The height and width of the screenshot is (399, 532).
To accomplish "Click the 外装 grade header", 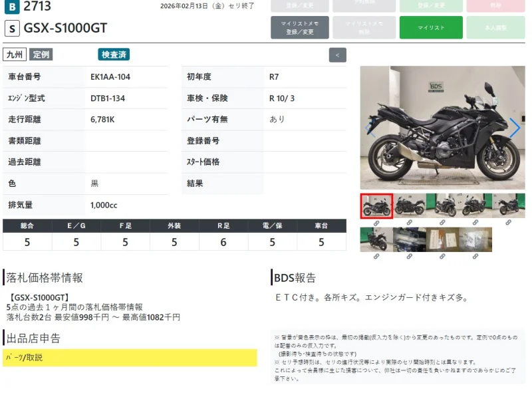I will tap(174, 225).
